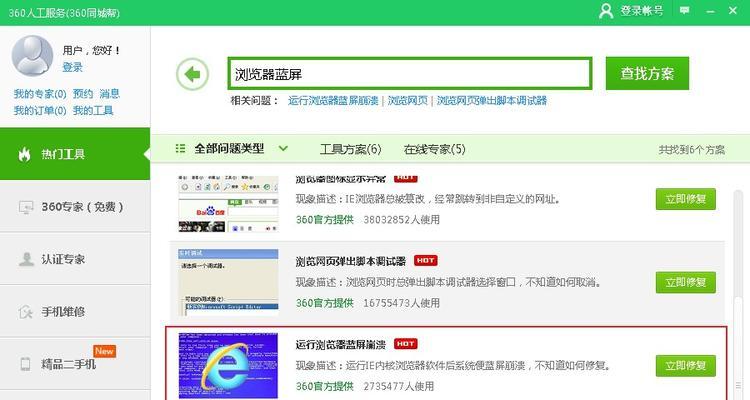Switch to 在线专家(5) tab
Image resolution: width=750 pixels, height=400 pixels.
tap(434, 149)
